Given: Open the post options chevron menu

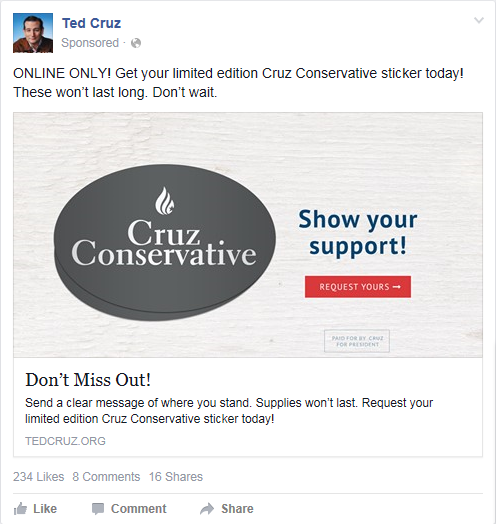Looking at the screenshot, I should [479, 20].
